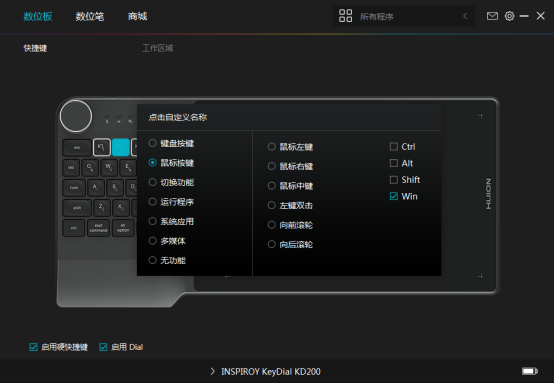Screen dimensions: 554x383
Task: Click the INSPIROY KeyDial KD200 device name
Action: point(271,371)
